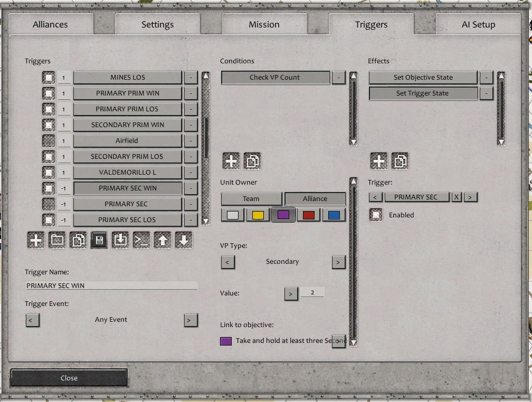The image size is (532, 402).
Task: Switch VP Type to next value
Action: coord(338,262)
